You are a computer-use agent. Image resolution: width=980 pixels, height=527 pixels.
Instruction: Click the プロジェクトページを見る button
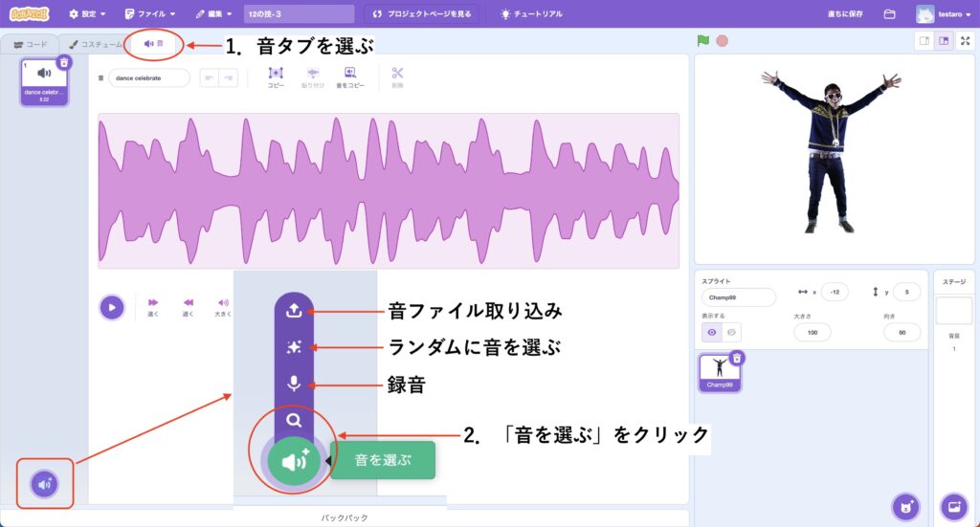[x=422, y=13]
